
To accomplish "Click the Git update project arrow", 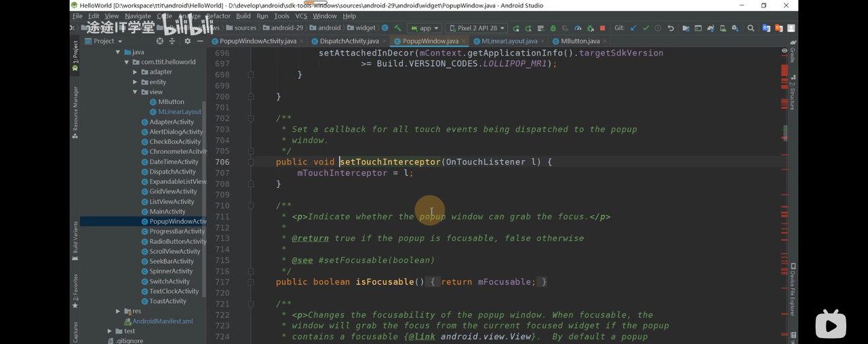I will tap(633, 28).
